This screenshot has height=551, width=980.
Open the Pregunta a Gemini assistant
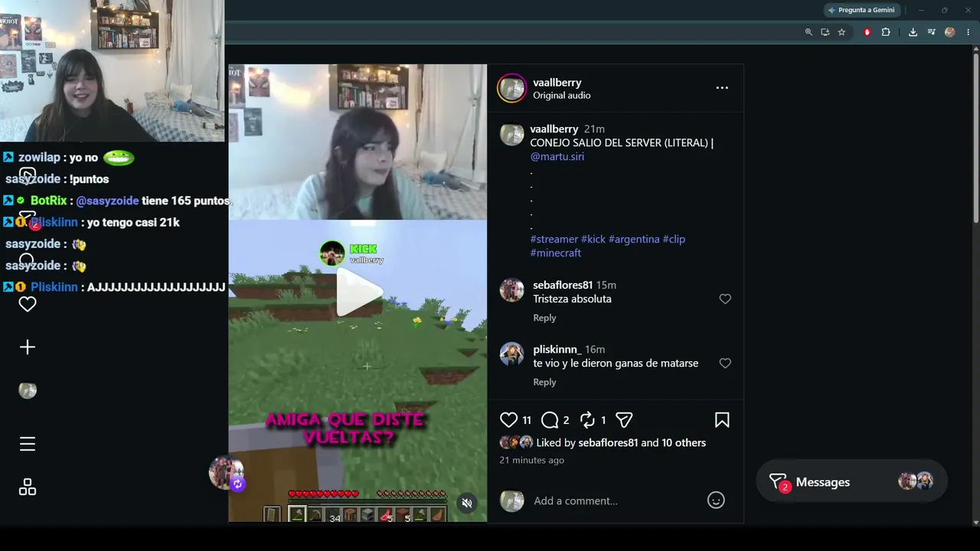(x=861, y=10)
